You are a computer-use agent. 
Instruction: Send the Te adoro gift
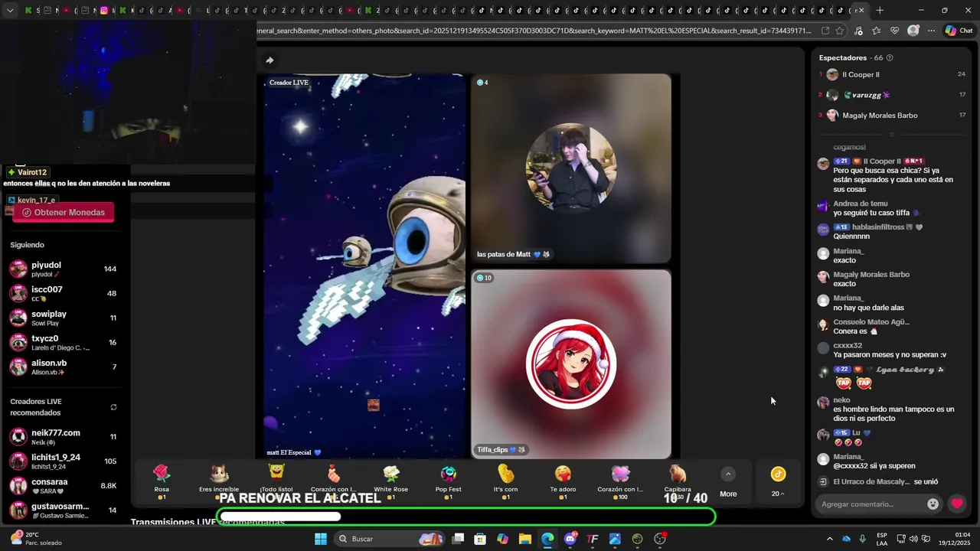[563, 481]
